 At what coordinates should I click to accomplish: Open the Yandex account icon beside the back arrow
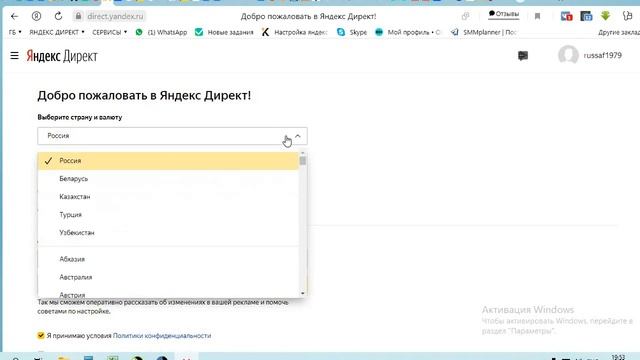pyautogui.click(x=36, y=16)
